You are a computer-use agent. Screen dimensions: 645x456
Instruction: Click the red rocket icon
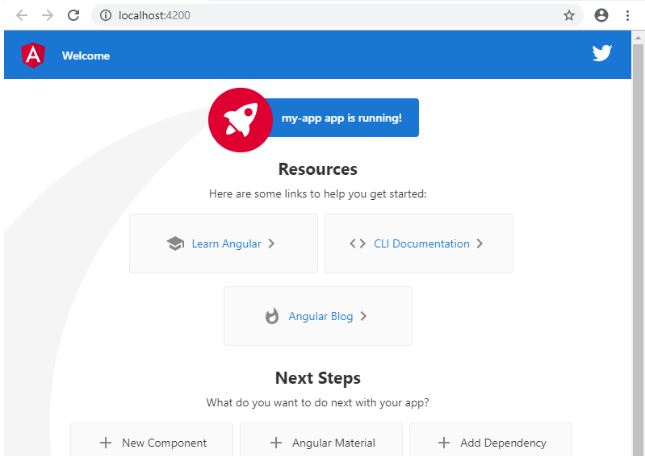pyautogui.click(x=241, y=120)
